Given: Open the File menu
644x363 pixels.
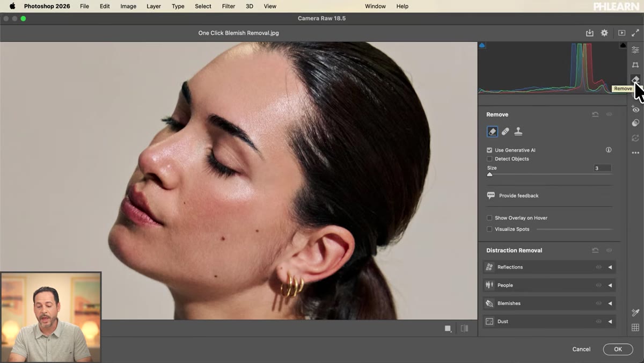Looking at the screenshot, I should point(84,6).
